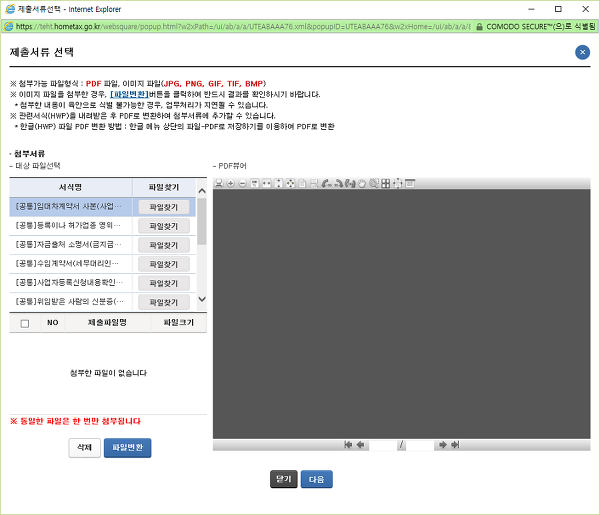Viewport: 600px width, 515px height.
Task: Click the 서식명 column header
Action: pos(71,187)
